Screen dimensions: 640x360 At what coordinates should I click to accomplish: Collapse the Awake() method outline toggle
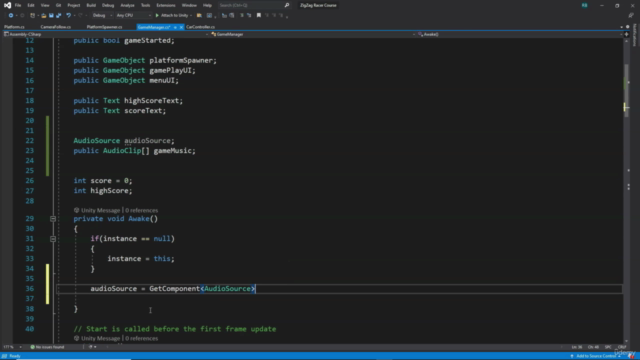(x=53, y=219)
